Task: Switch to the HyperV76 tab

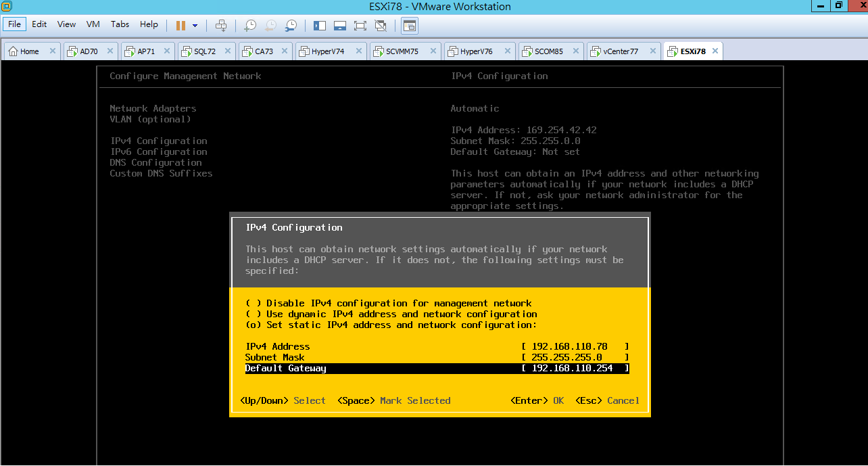Action: point(479,51)
